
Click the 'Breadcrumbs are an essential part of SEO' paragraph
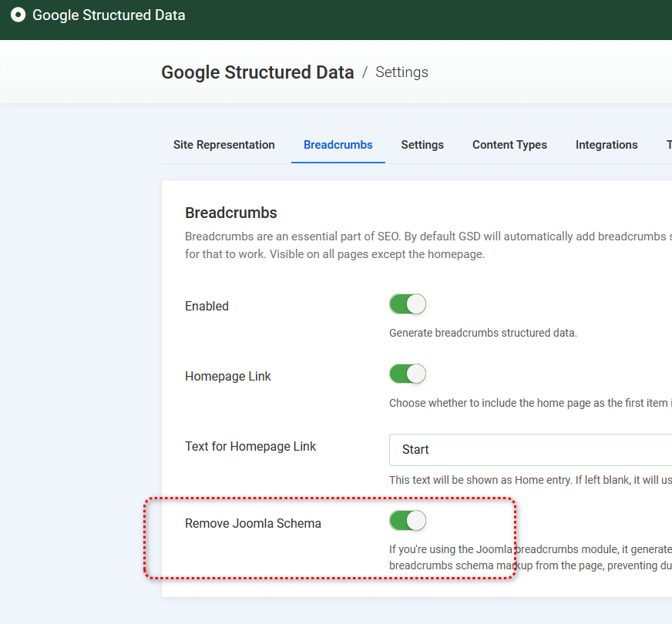click(428, 246)
